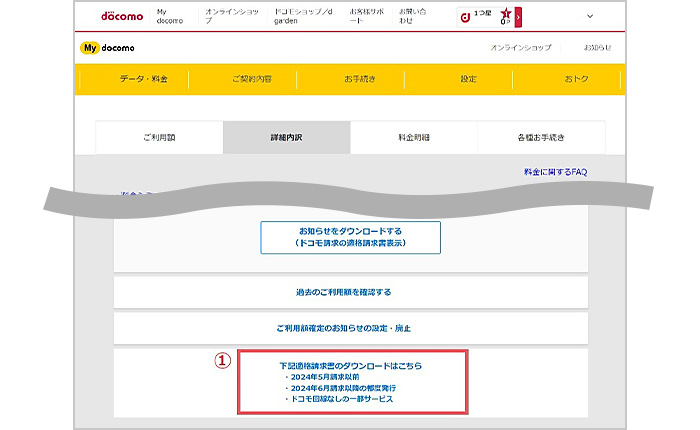Switch to 各種お手続き tab

[x=541, y=138]
